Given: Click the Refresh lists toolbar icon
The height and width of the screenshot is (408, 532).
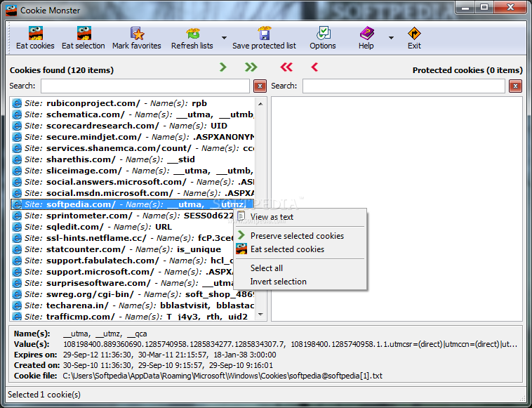Looking at the screenshot, I should click(192, 33).
